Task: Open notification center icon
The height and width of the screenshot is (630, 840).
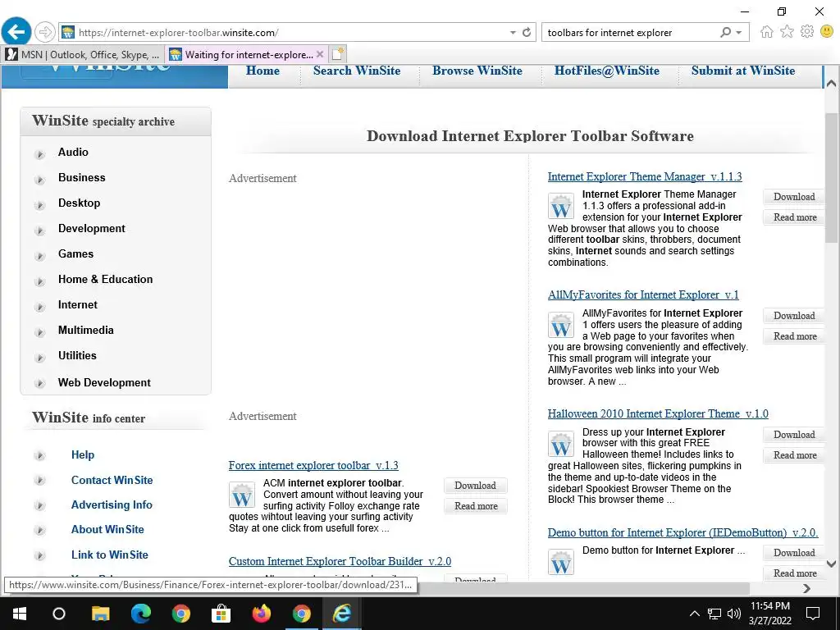Action: [813, 614]
